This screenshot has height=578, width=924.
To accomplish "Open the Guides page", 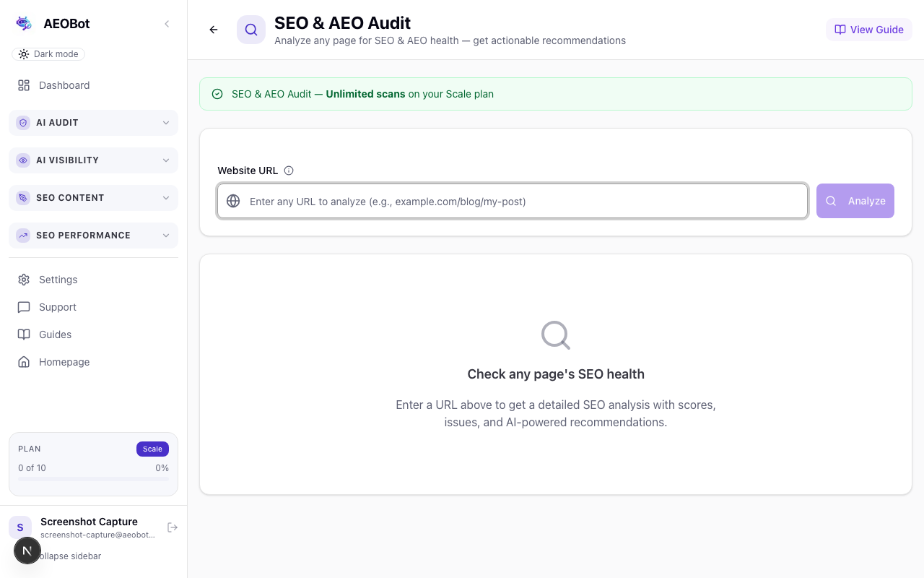I will [x=93, y=335].
